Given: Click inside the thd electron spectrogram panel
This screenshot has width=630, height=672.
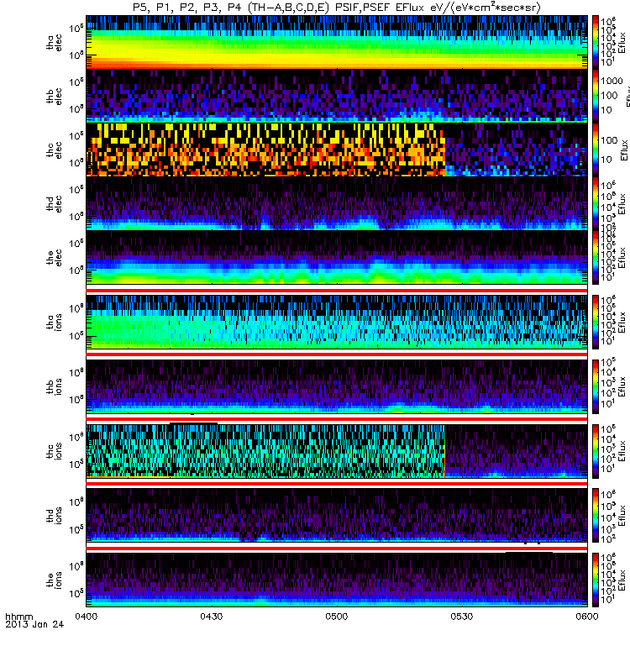Looking at the screenshot, I should [337, 203].
